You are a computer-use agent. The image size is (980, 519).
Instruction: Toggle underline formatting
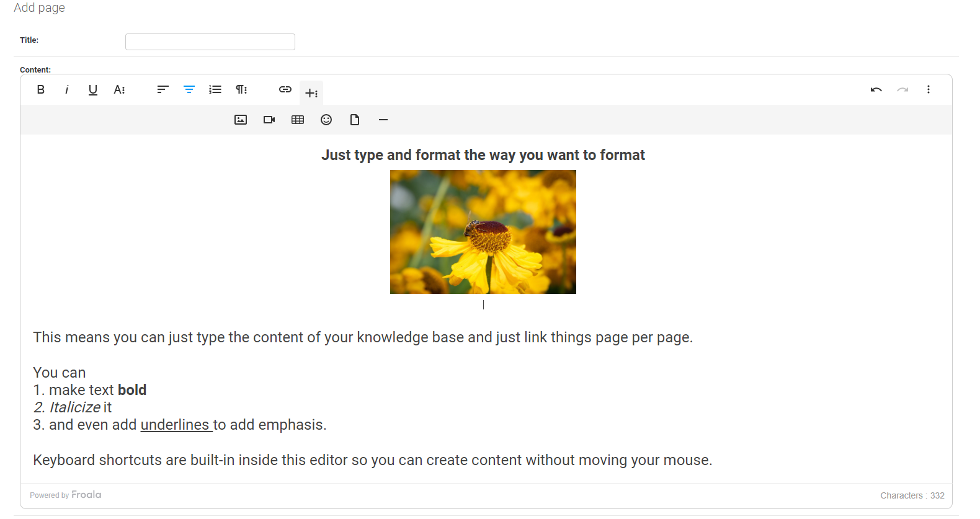pyautogui.click(x=93, y=90)
